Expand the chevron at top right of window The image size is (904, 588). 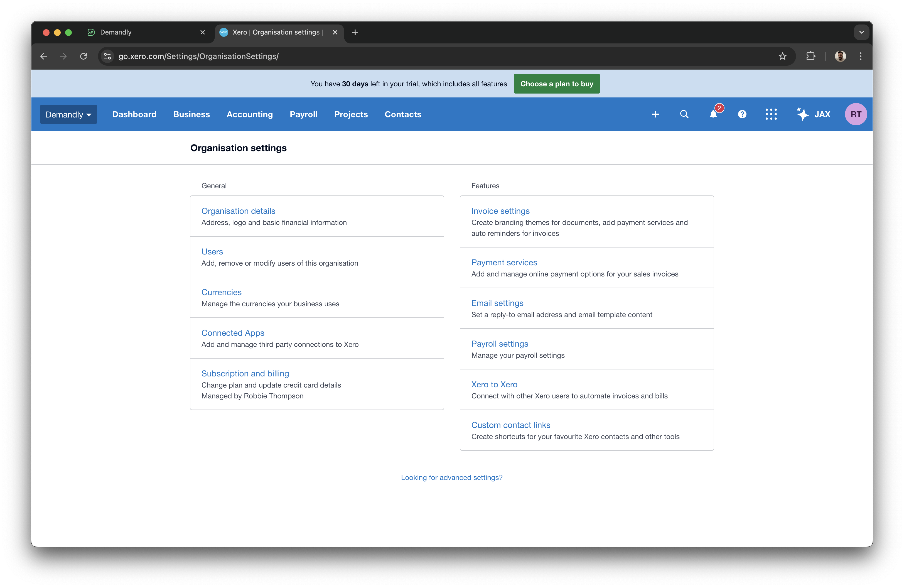(861, 32)
